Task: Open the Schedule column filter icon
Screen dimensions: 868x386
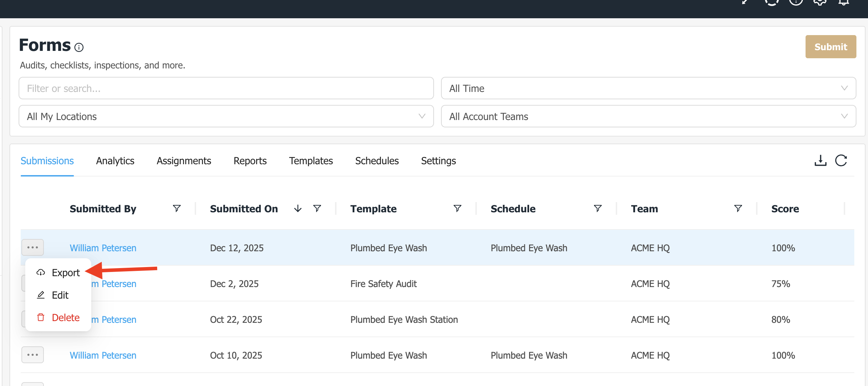Action: (x=597, y=208)
